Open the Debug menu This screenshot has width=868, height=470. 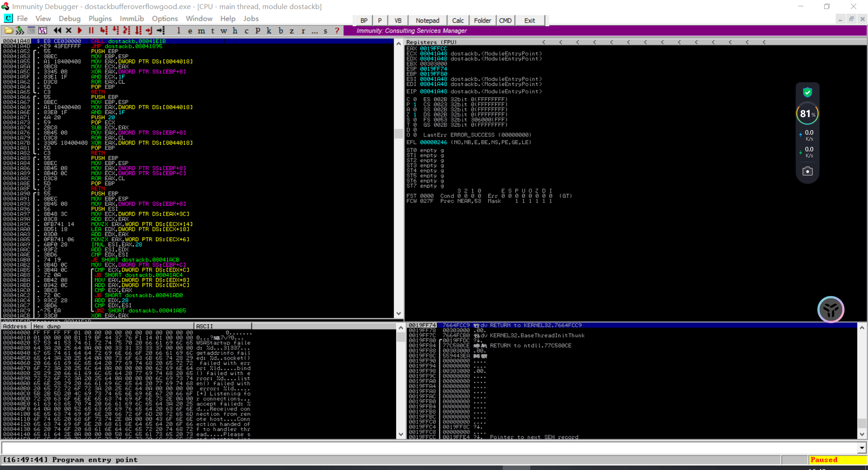(70, 19)
